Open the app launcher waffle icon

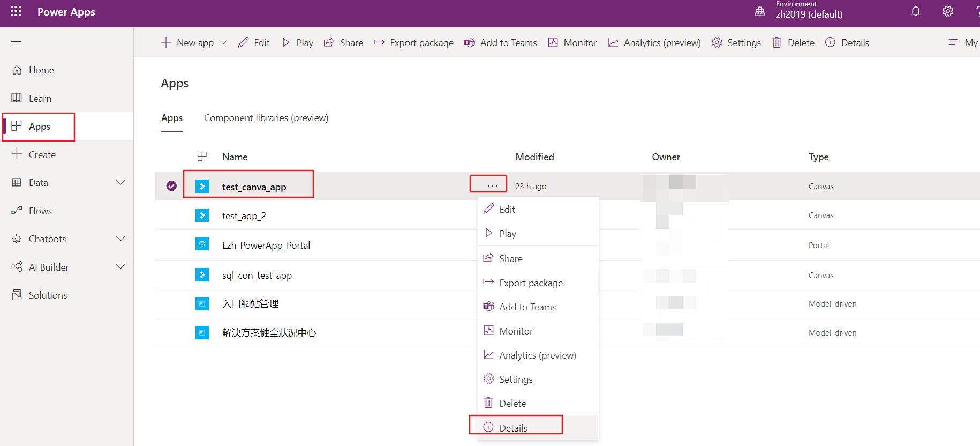[16, 11]
